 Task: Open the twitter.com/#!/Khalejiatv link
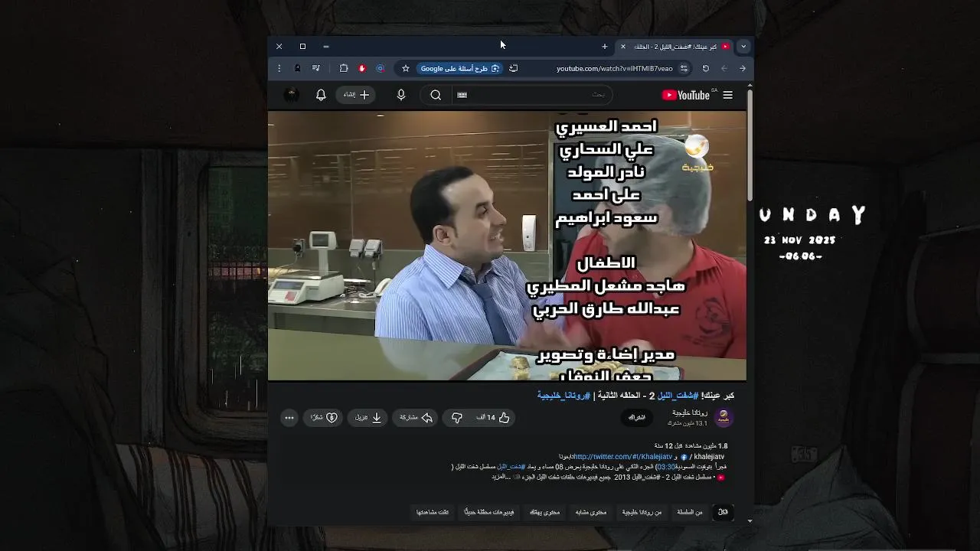point(622,457)
